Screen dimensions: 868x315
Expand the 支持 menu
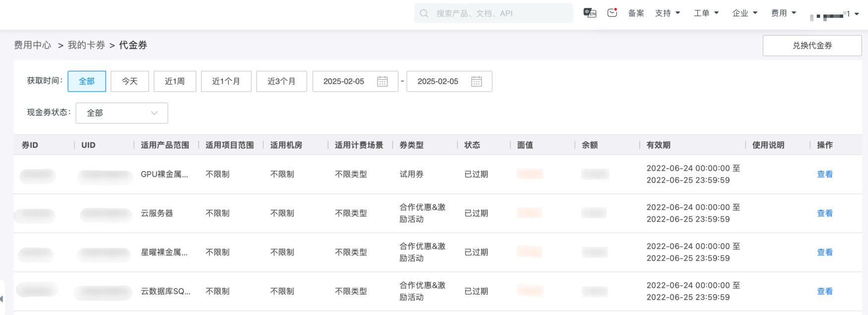(668, 13)
